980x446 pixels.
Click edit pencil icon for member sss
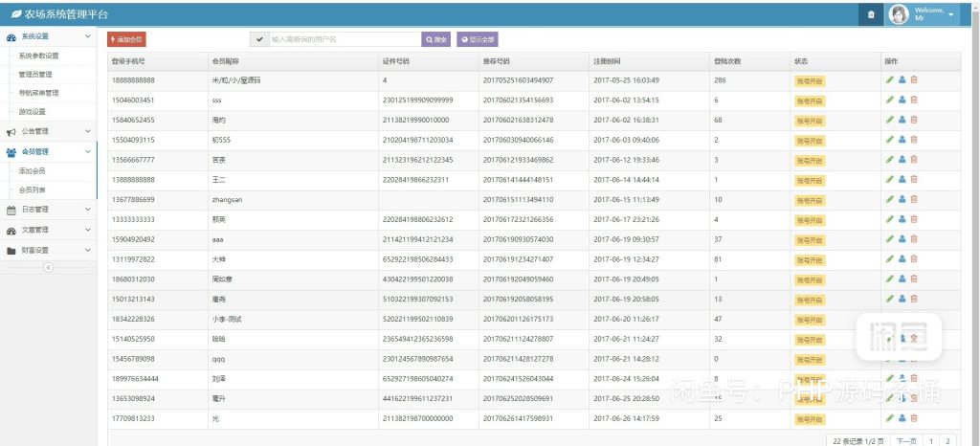tap(890, 100)
